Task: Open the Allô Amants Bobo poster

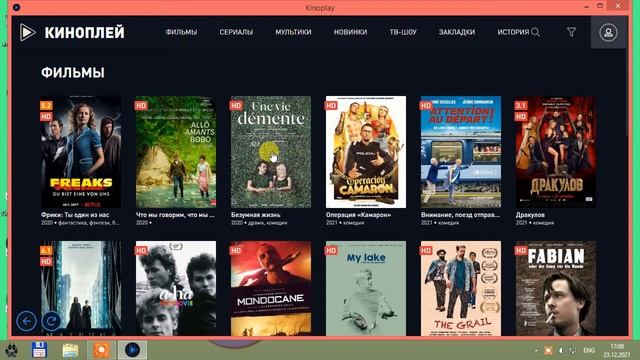Action: 176,152
